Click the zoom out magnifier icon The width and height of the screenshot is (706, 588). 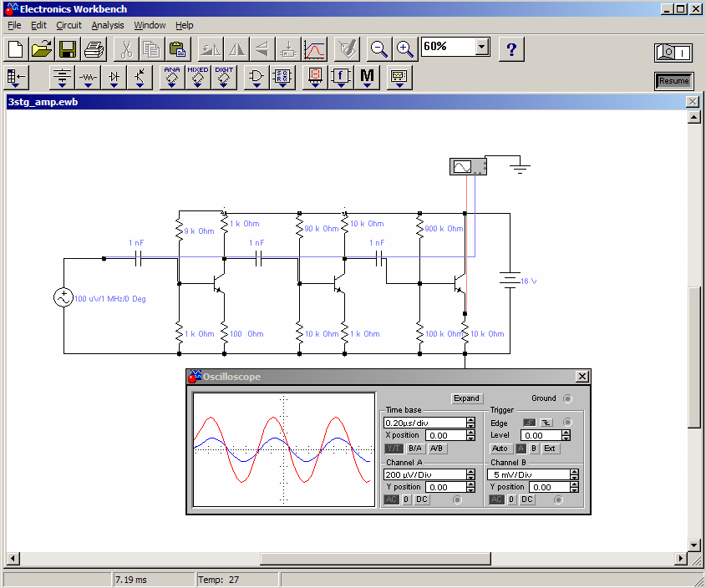379,49
